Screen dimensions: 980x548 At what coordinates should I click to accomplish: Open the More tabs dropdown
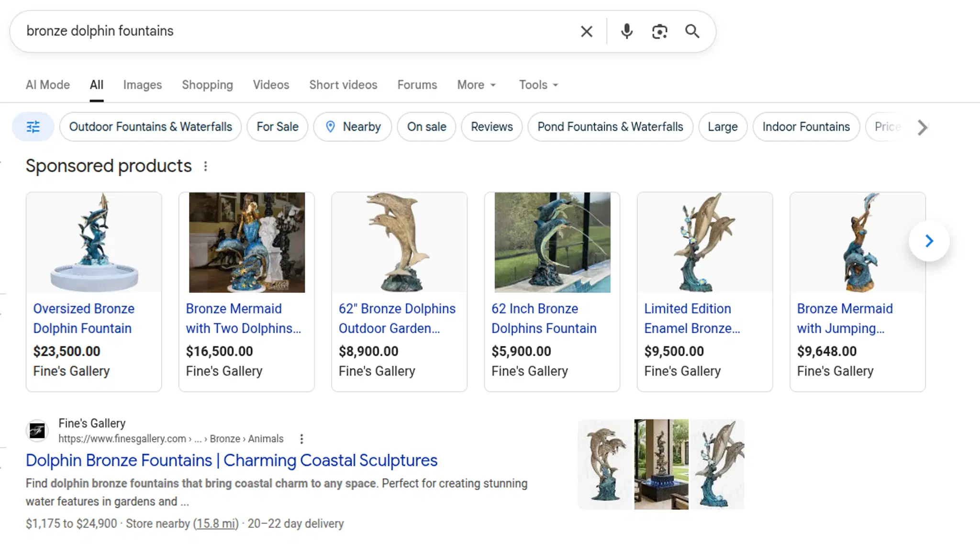tap(476, 85)
